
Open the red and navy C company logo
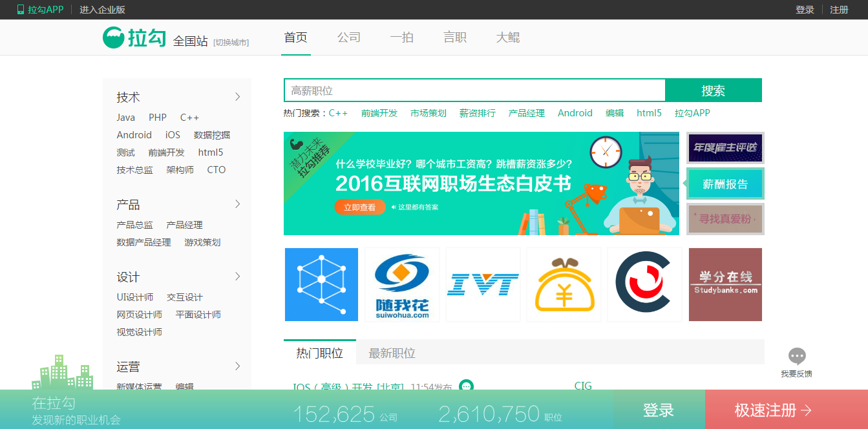[x=644, y=284]
